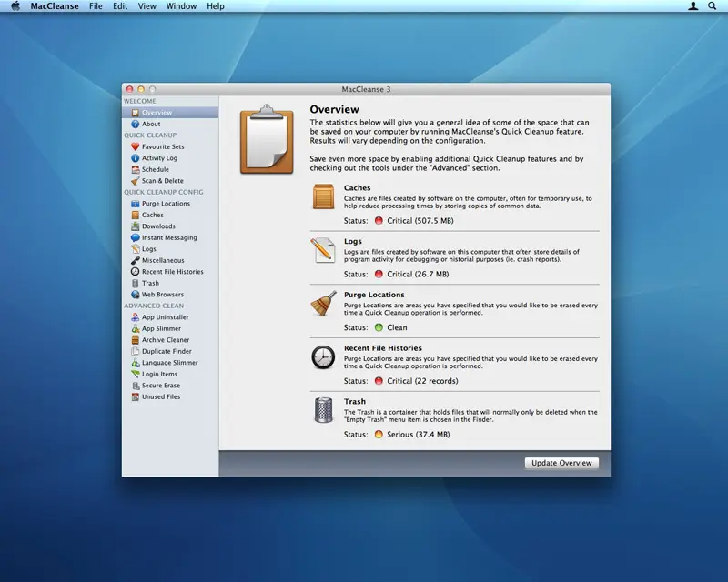This screenshot has width=728, height=582.
Task: Open the Window menu
Action: point(181,6)
